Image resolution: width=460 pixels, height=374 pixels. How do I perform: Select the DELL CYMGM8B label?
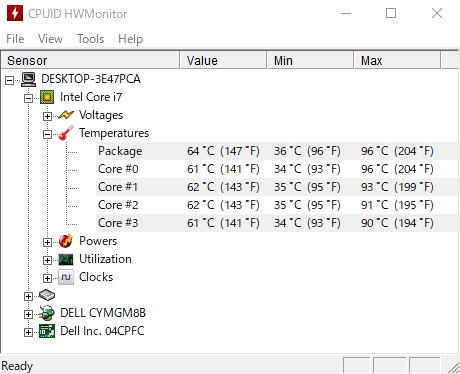click(103, 313)
